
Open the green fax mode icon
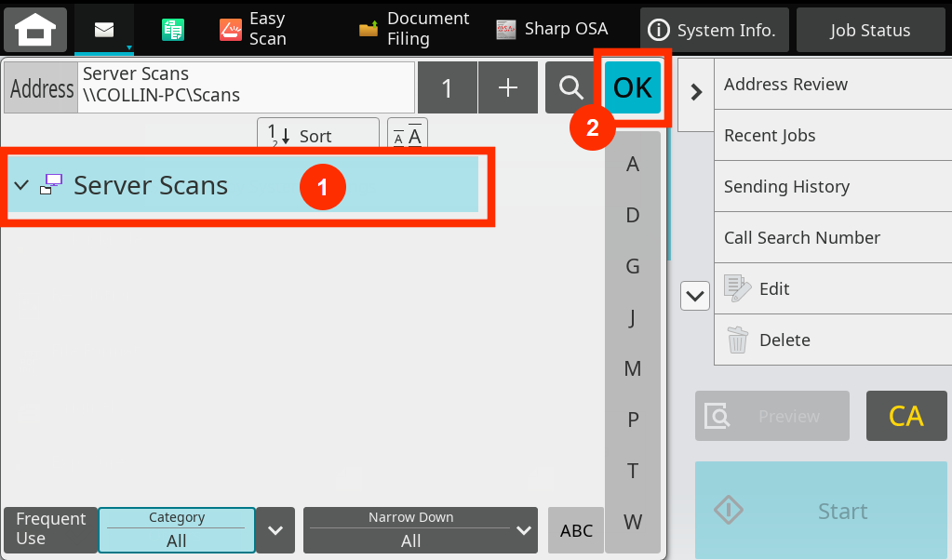point(172,30)
